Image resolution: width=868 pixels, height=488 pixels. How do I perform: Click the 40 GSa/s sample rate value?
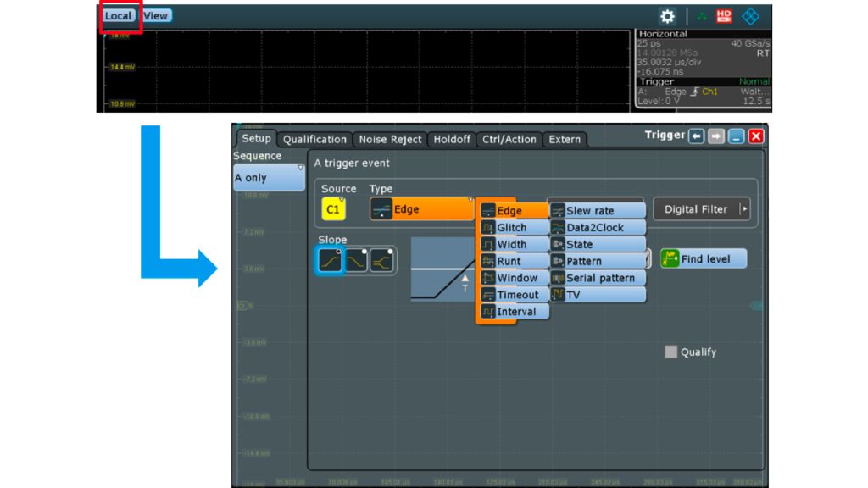pos(750,43)
